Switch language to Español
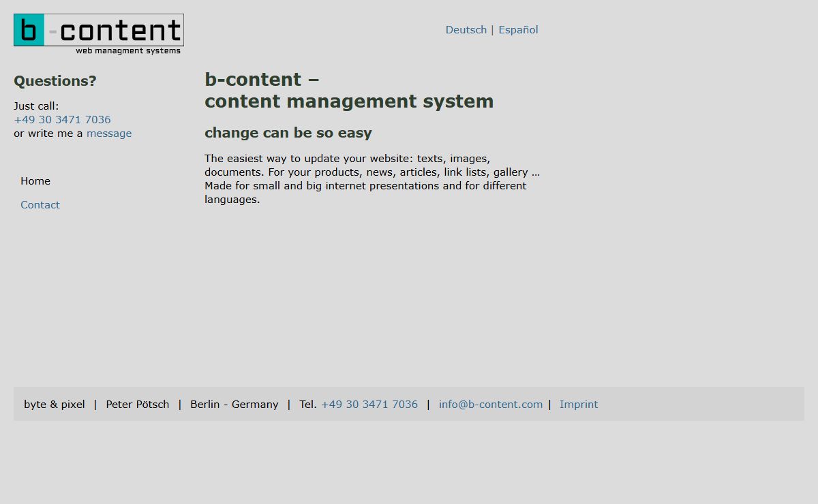The height and width of the screenshot is (504, 818). point(518,30)
